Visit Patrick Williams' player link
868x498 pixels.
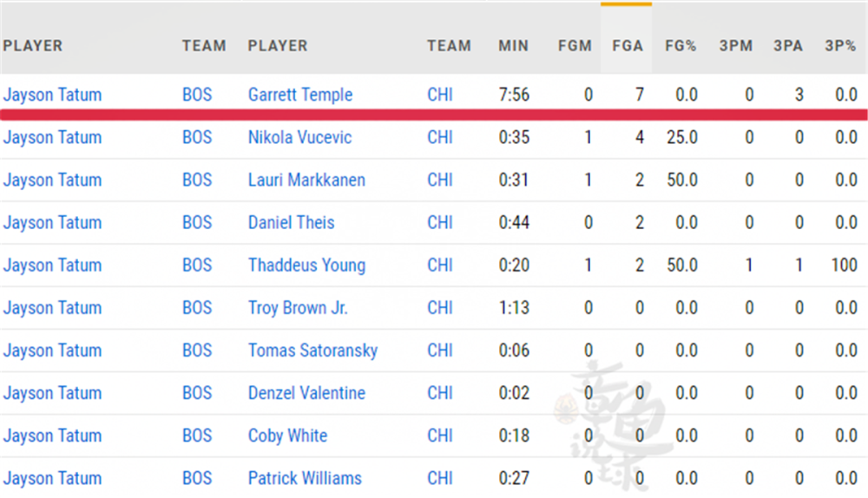pos(305,477)
